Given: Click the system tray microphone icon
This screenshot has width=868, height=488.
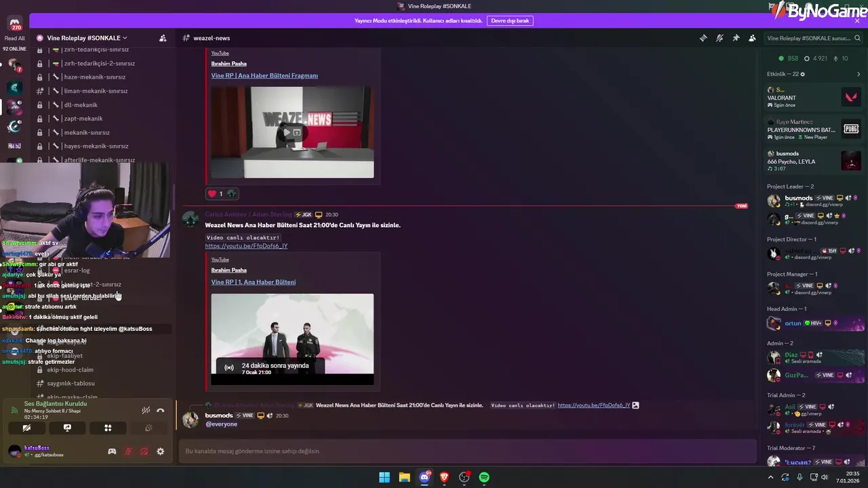Looking at the screenshot, I should pos(800,477).
